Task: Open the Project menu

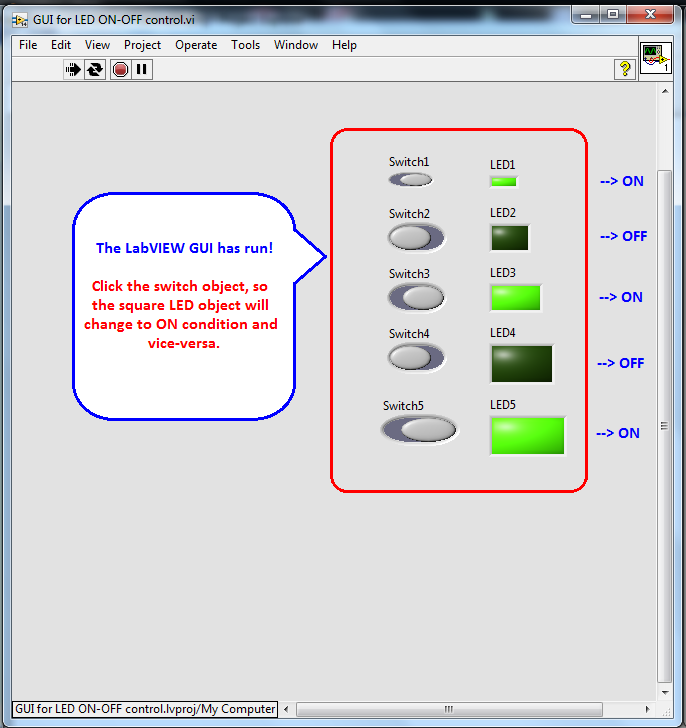Action: (142, 45)
